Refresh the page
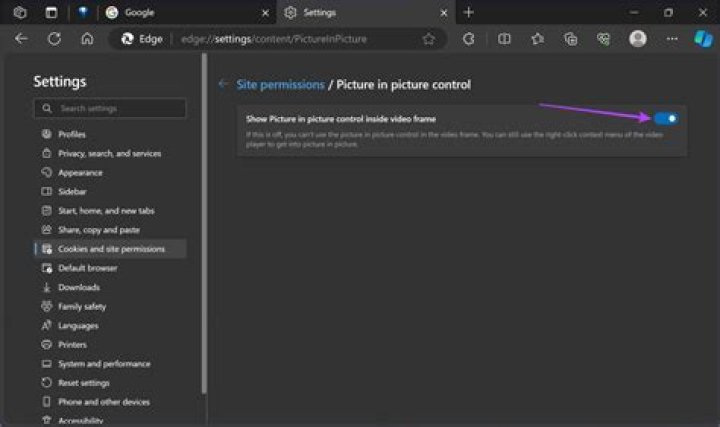720x427 pixels. click(x=54, y=39)
